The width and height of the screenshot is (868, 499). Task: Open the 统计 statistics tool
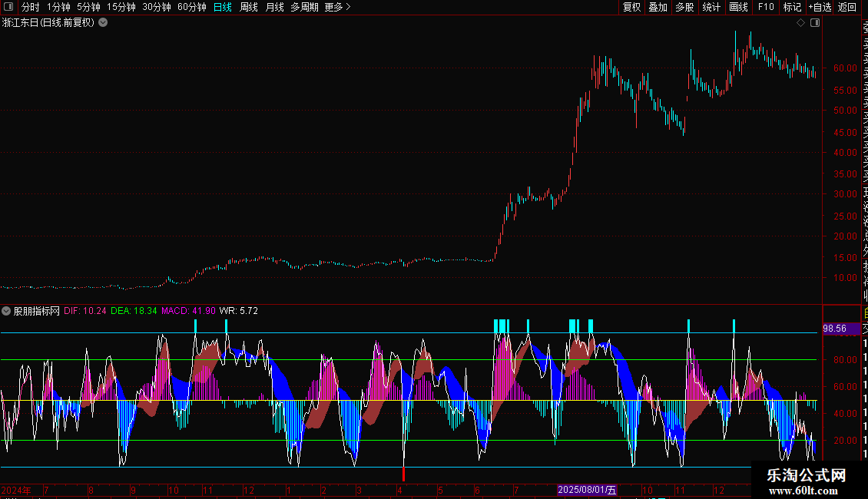[711, 7]
